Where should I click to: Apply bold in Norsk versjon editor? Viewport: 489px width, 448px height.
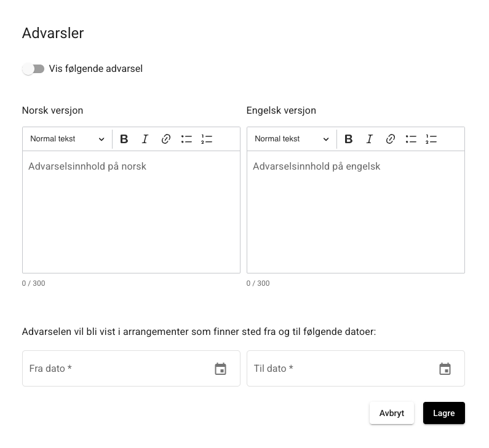124,139
